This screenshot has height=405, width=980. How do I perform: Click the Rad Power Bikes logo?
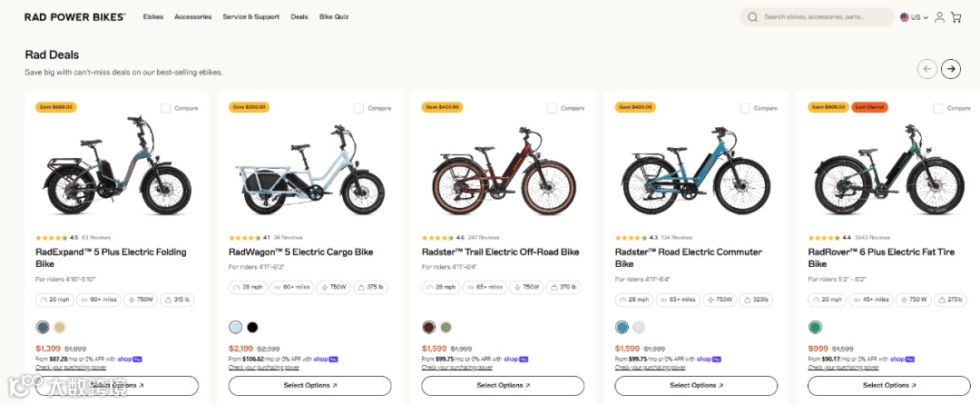pyautogui.click(x=75, y=17)
